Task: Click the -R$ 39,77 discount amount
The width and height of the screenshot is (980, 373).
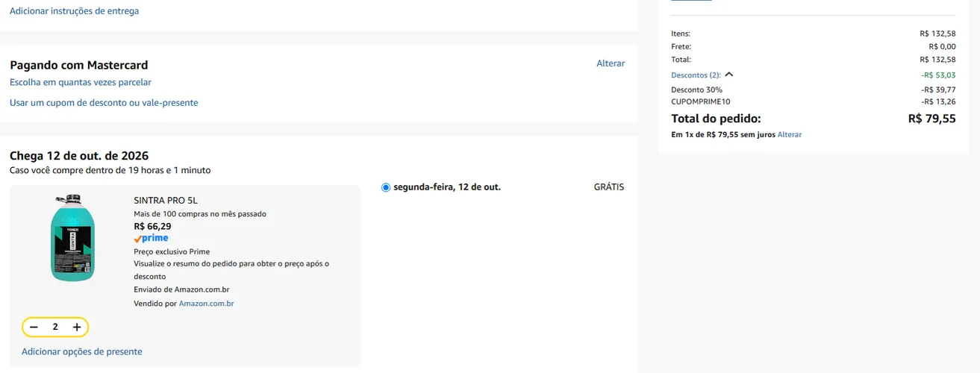Action: tap(938, 90)
